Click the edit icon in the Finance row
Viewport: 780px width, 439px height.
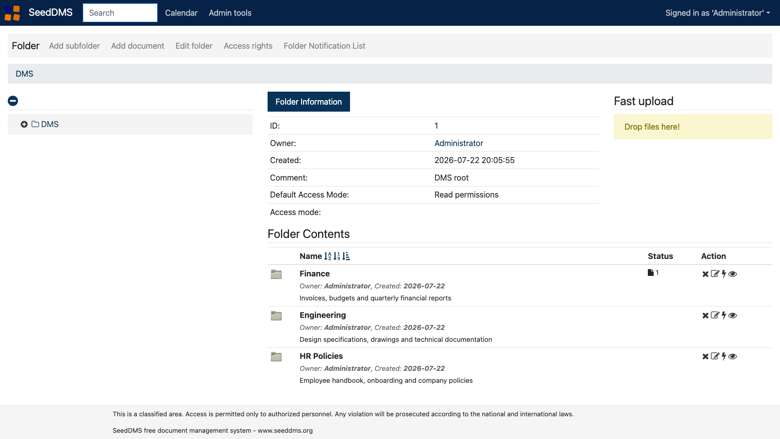pos(715,274)
